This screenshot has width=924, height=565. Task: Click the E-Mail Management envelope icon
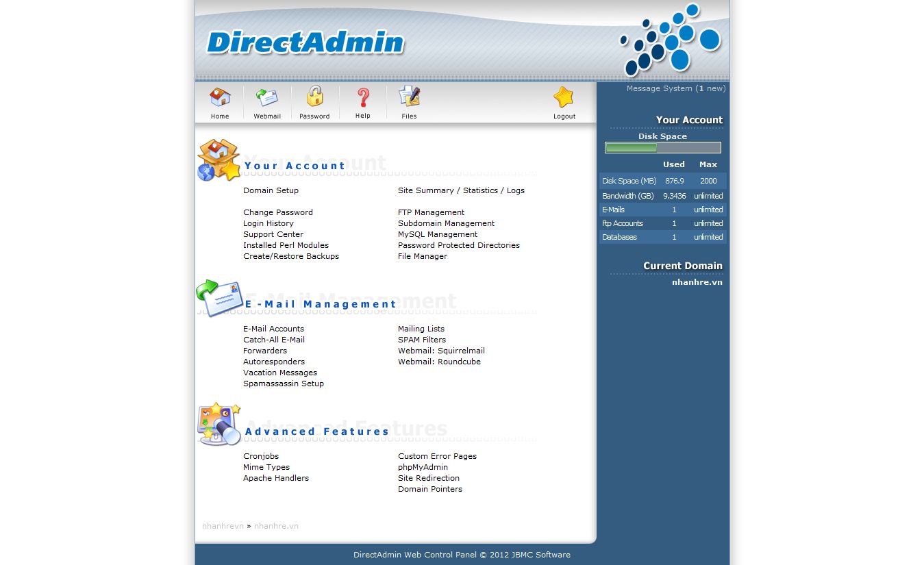coord(219,298)
